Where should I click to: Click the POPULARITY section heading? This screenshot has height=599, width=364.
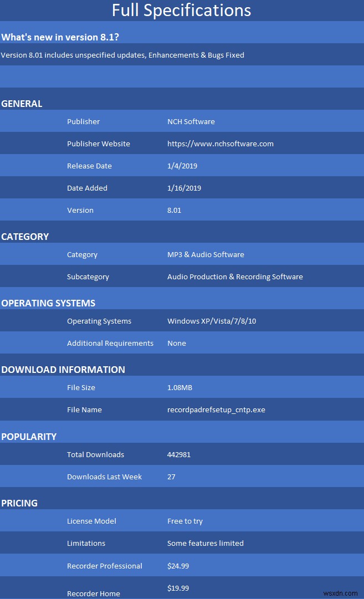pyautogui.click(x=29, y=437)
